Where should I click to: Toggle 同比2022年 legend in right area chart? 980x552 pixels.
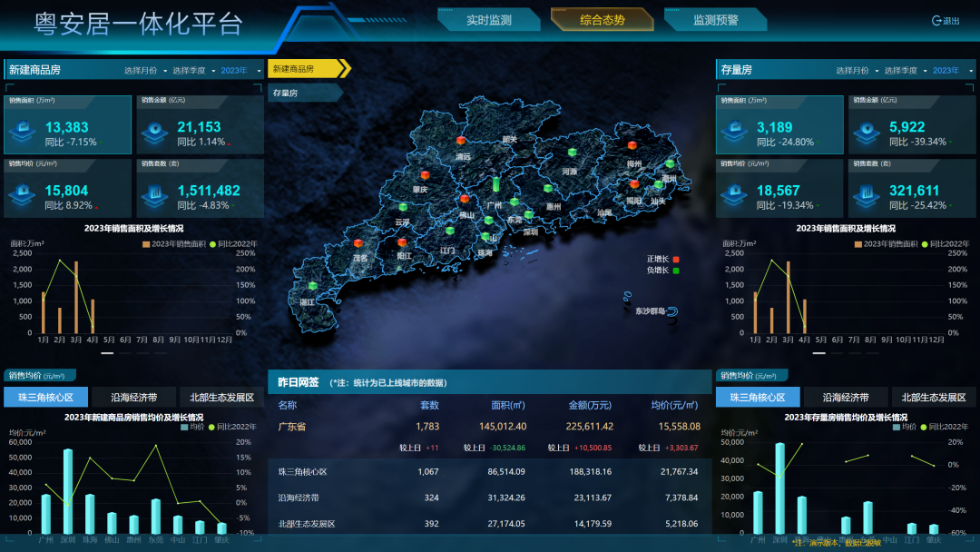coord(925,244)
